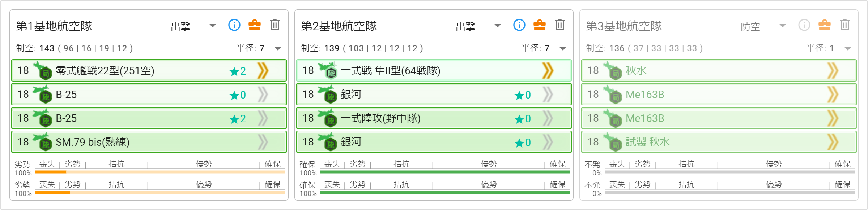The image size is (868, 210).
Task: Open info for 第2基地航空隊
Action: (x=519, y=25)
